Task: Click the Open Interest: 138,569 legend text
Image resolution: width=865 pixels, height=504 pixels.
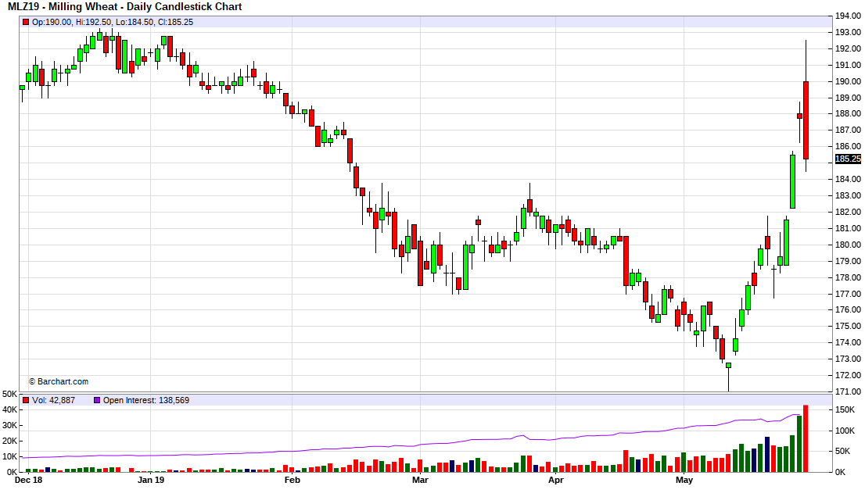Action: (x=146, y=400)
